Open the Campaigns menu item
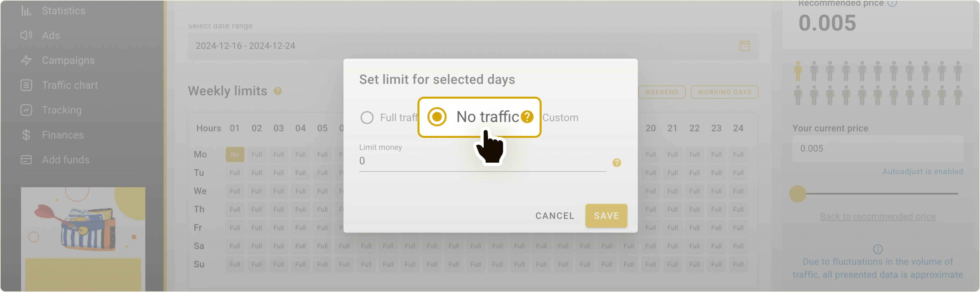This screenshot has width=980, height=292. 68,61
